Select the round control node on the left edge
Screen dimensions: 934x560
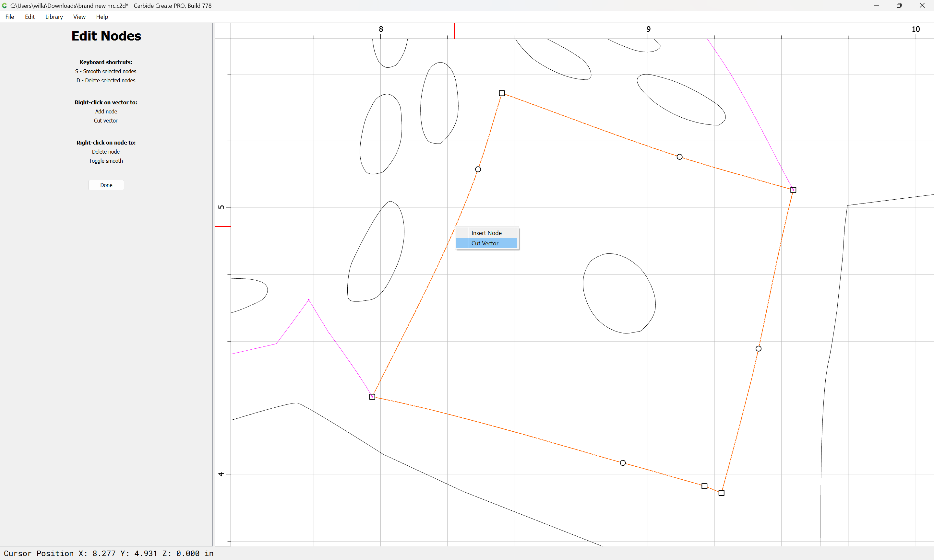[478, 169]
